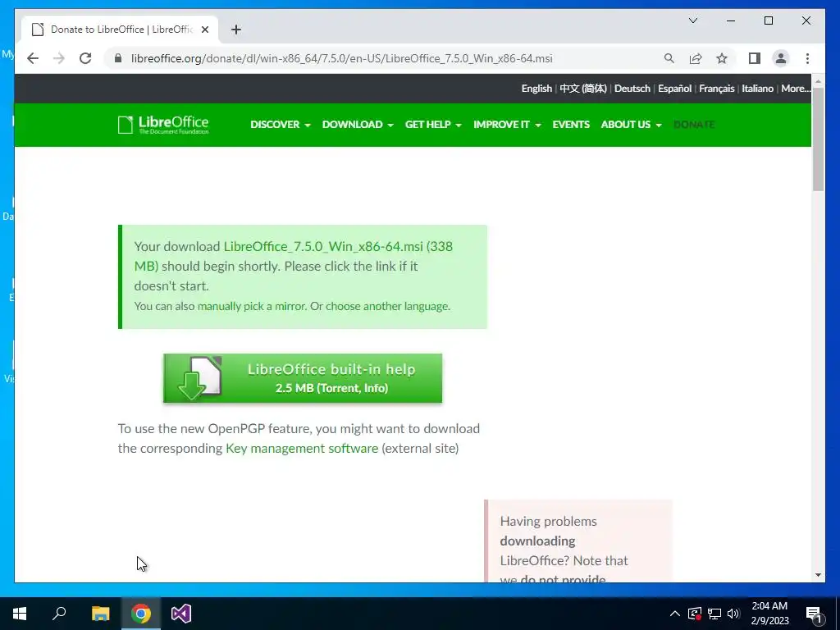Open the tab search chevron
This screenshot has width=840, height=630.
693,21
